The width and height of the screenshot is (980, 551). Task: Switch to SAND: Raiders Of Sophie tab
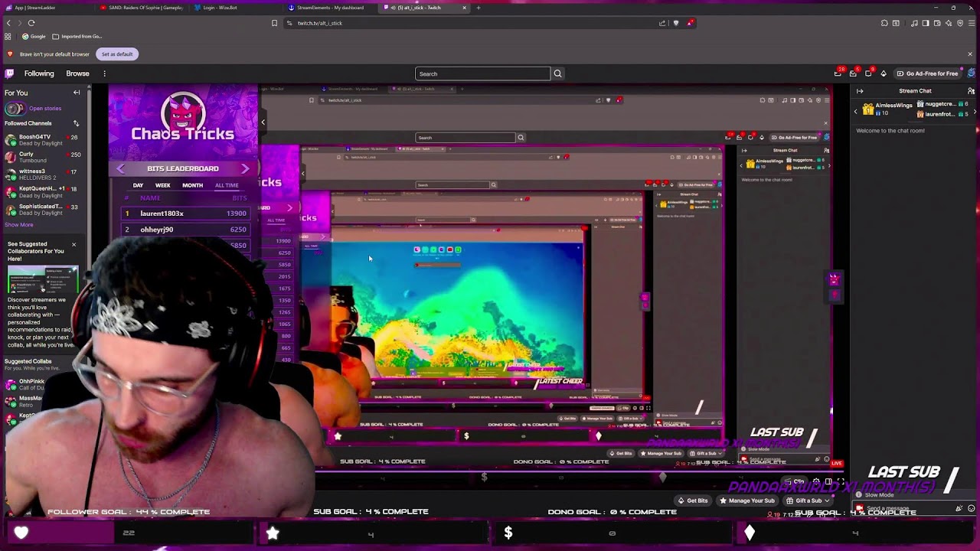[x=142, y=8]
